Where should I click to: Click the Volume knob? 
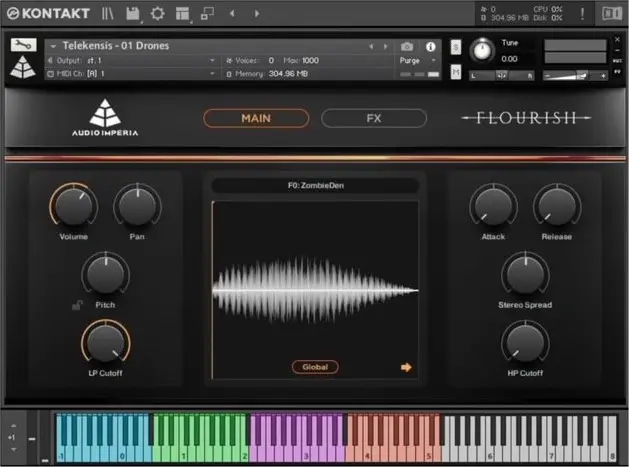coord(73,206)
